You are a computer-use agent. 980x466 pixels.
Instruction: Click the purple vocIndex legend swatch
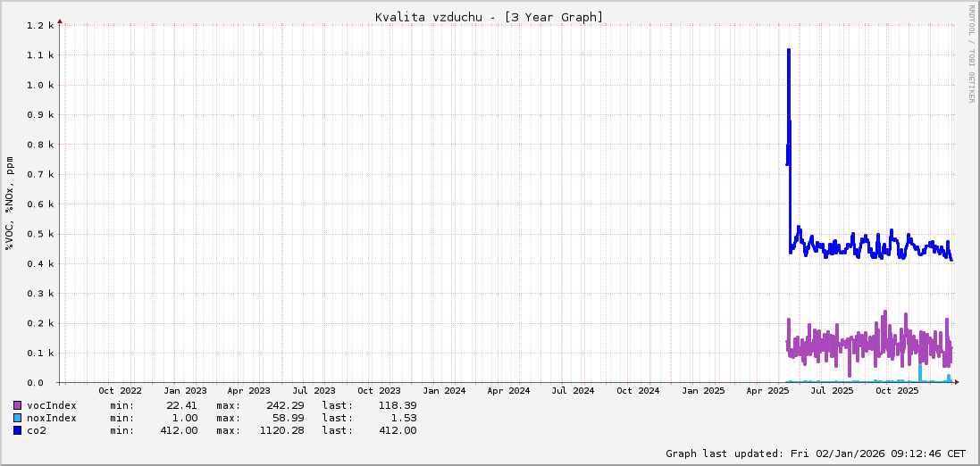pos(17,405)
